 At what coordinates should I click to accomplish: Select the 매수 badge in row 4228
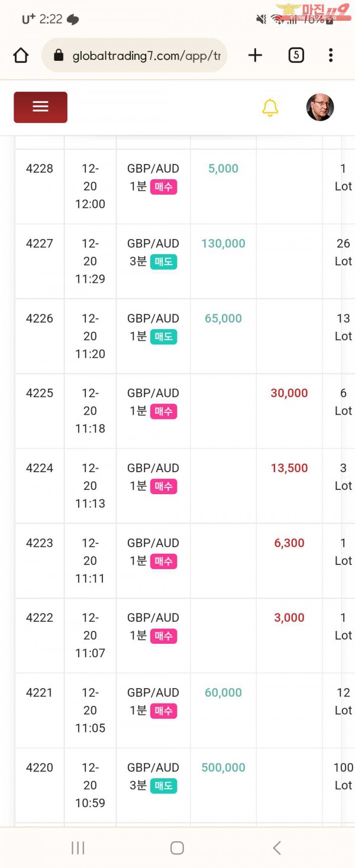coord(163,187)
